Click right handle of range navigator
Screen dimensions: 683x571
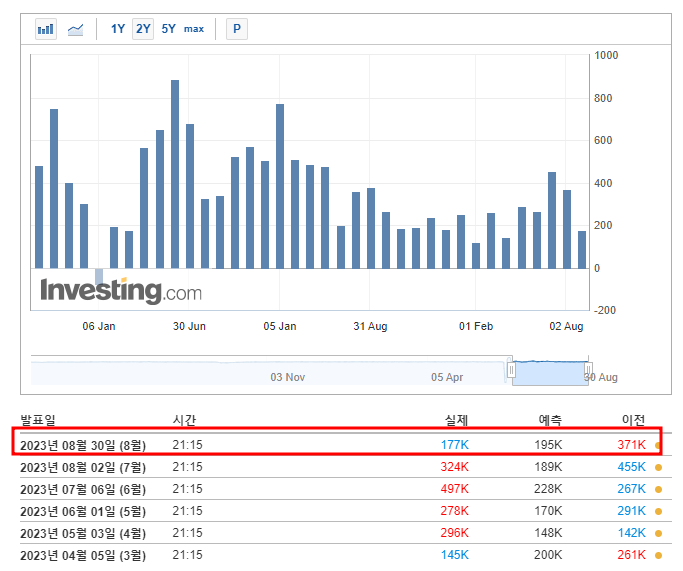(x=588, y=370)
